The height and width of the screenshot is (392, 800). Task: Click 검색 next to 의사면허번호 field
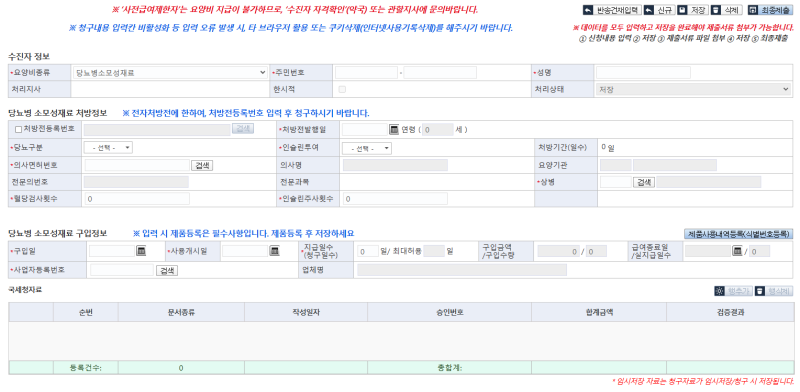[202, 165]
